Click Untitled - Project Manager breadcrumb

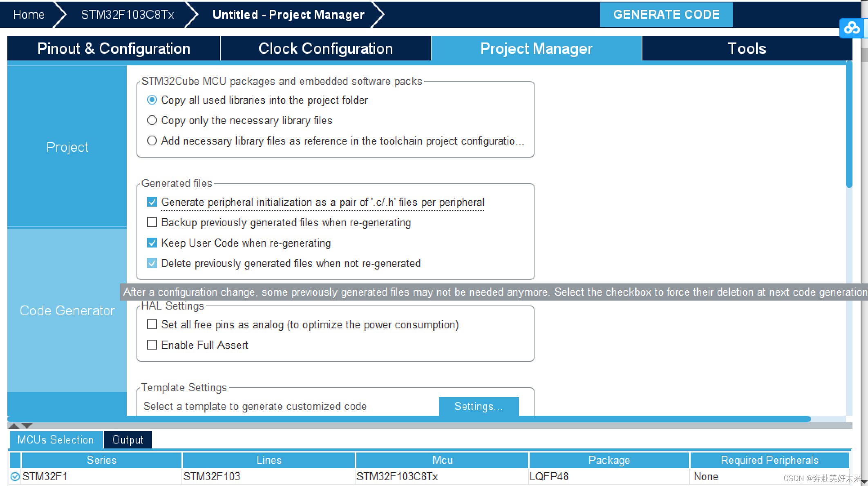pyautogui.click(x=289, y=15)
